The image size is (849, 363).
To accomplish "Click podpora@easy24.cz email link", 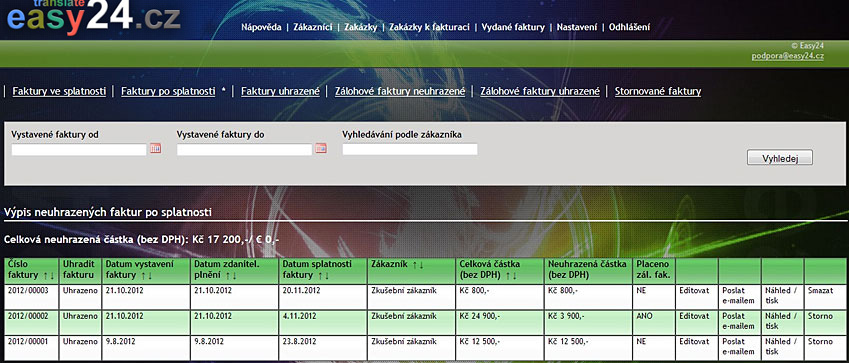I will (788, 56).
